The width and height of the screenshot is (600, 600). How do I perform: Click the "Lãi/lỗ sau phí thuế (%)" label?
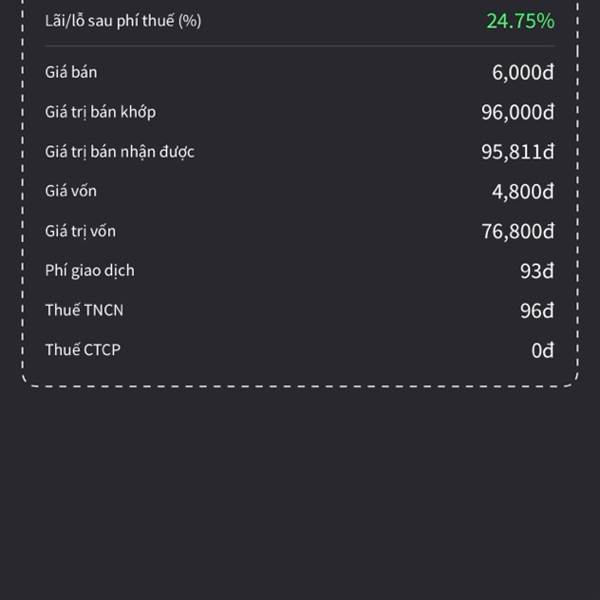click(x=123, y=21)
